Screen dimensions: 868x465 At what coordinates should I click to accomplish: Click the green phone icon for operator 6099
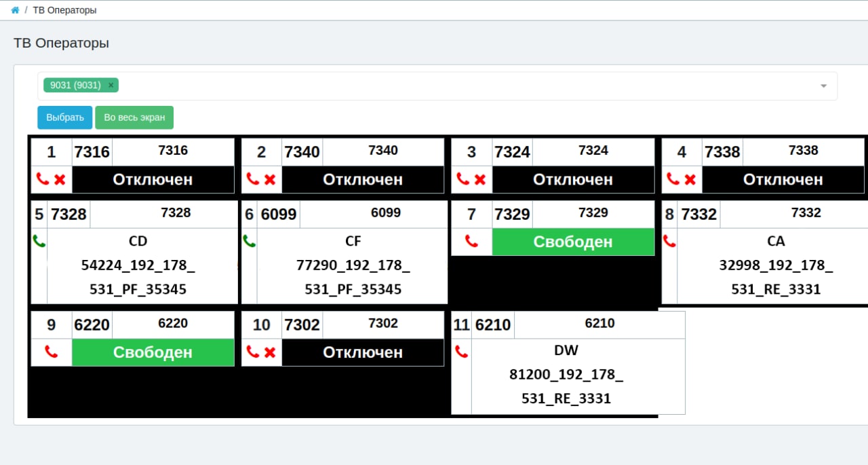(250, 240)
